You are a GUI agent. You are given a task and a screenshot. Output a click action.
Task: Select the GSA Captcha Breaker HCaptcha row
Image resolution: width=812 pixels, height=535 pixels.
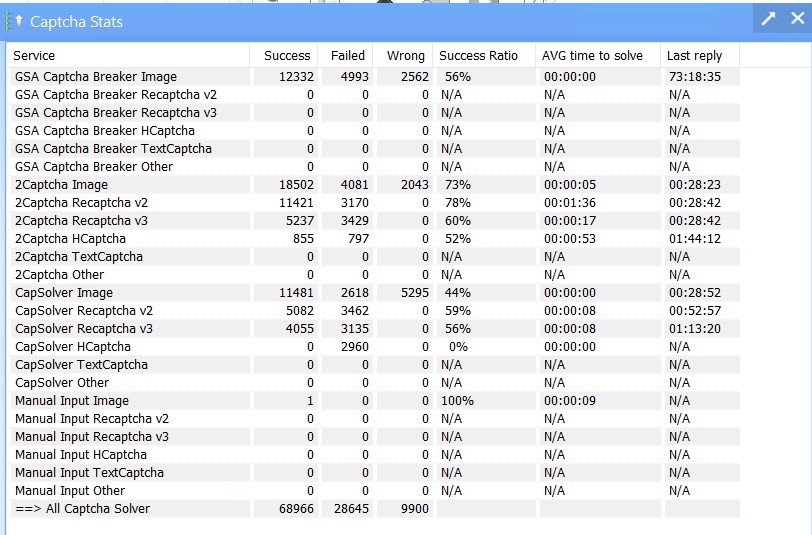tap(375, 131)
